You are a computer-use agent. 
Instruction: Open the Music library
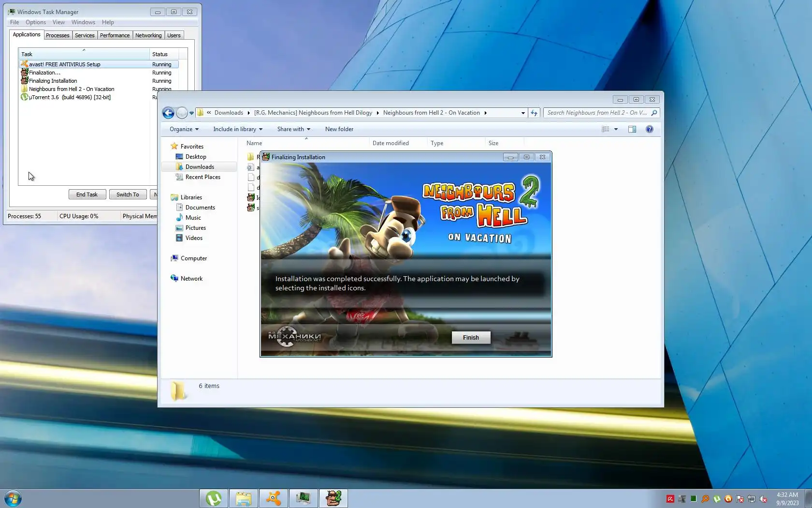(x=188, y=218)
